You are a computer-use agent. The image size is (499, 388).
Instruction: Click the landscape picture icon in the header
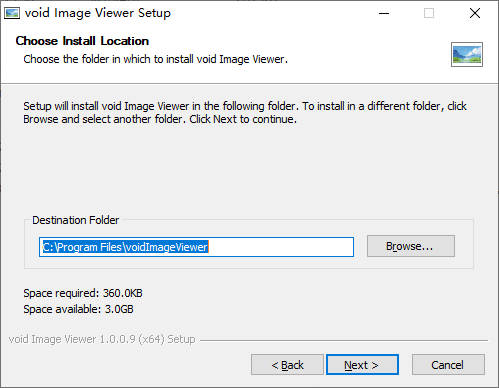467,54
